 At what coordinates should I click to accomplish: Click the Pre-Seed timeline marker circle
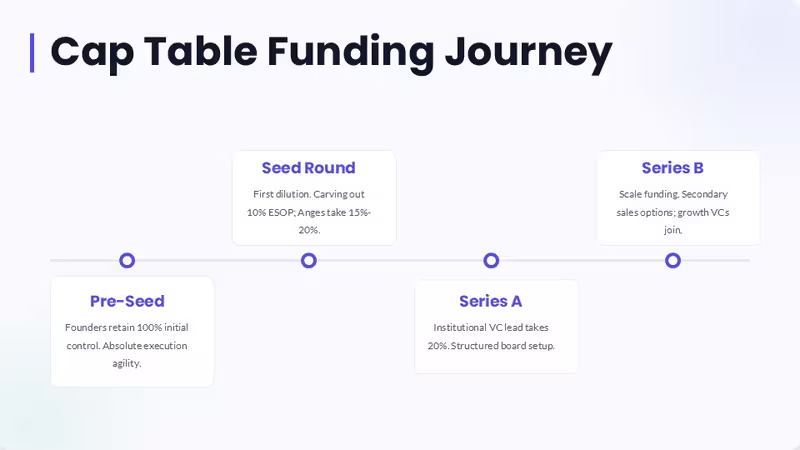[x=127, y=260]
